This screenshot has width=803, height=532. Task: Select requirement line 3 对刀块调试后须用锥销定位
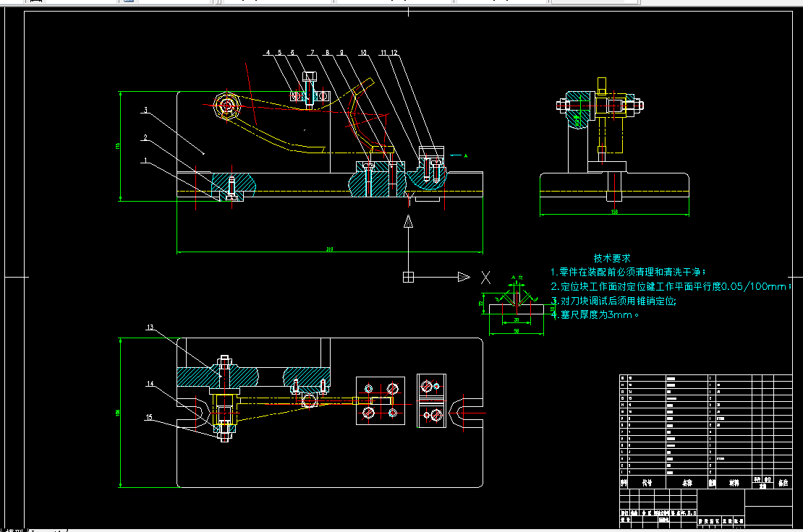point(613,301)
